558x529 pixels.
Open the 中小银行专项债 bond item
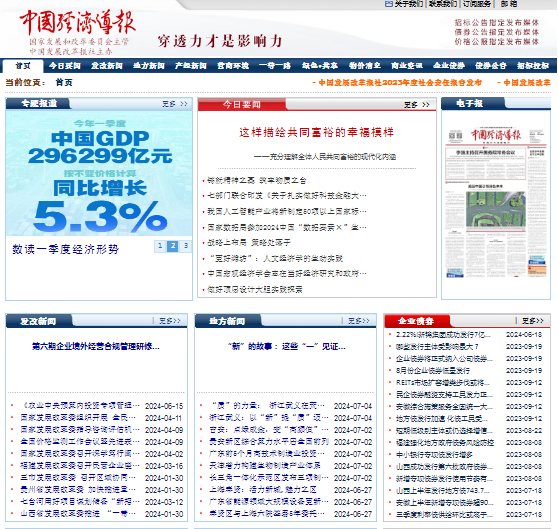click(x=434, y=454)
